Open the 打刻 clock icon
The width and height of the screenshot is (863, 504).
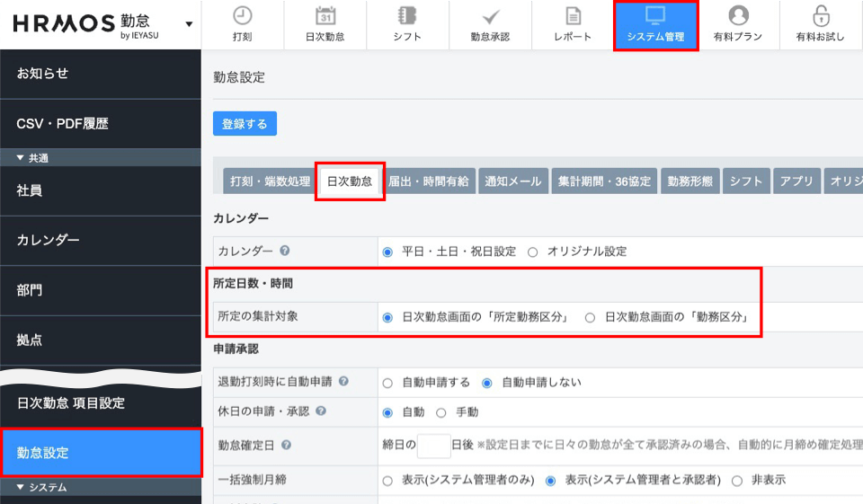pyautogui.click(x=242, y=16)
